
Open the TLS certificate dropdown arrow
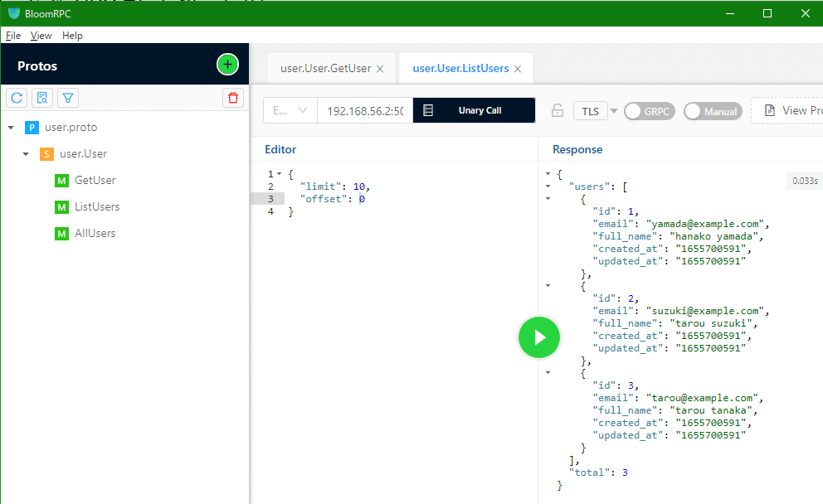613,110
